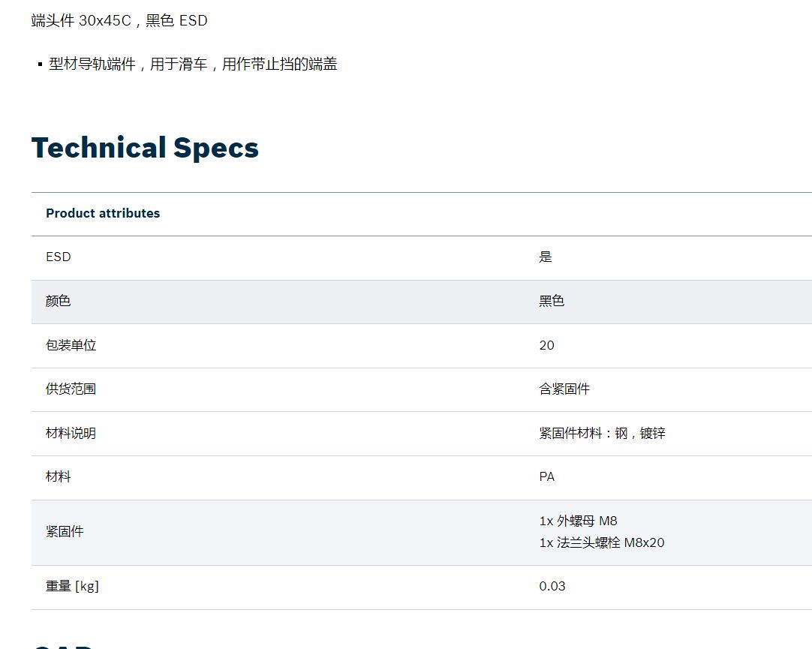Click the 供货范围 label
Image resolution: width=812 pixels, height=649 pixels.
click(71, 389)
